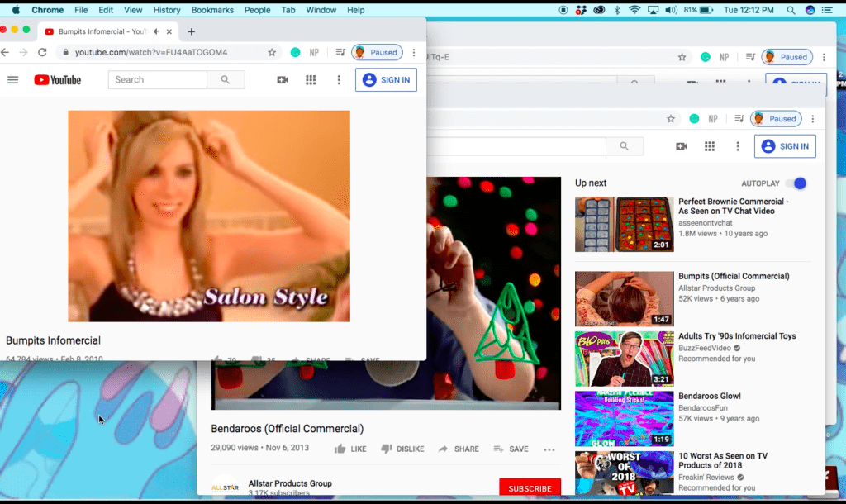The image size is (846, 504).
Task: Open the Apple menu
Action: click(x=16, y=10)
